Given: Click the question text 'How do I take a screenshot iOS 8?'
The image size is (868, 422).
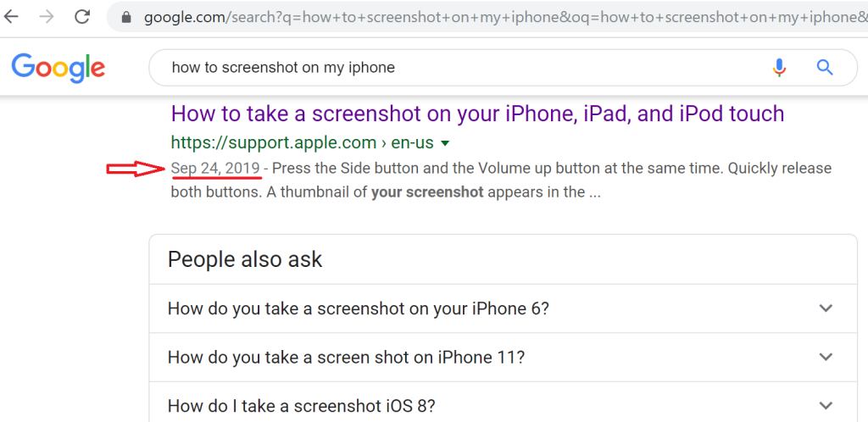Looking at the screenshot, I should [x=301, y=406].
